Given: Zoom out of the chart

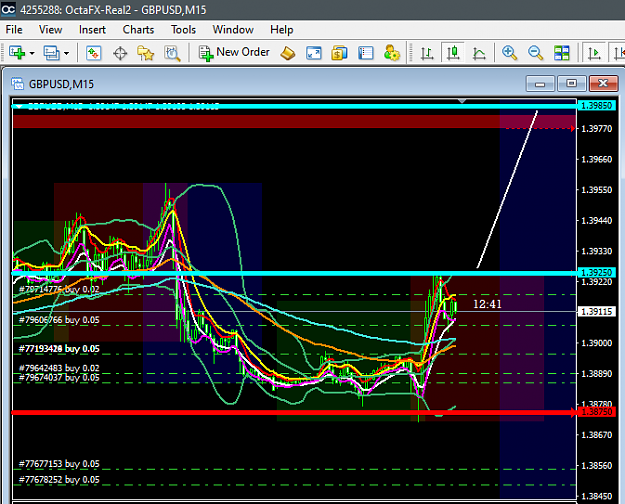Looking at the screenshot, I should [535, 53].
